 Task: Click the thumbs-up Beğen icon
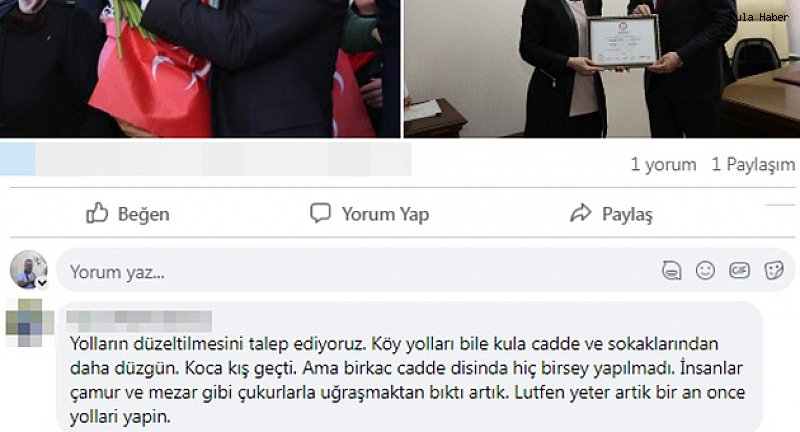pos(97,213)
